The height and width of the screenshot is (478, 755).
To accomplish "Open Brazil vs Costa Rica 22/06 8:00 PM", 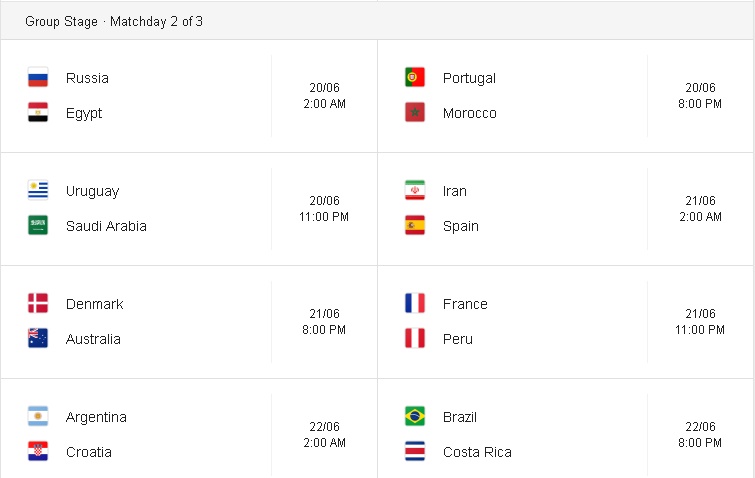I will click(700, 434).
